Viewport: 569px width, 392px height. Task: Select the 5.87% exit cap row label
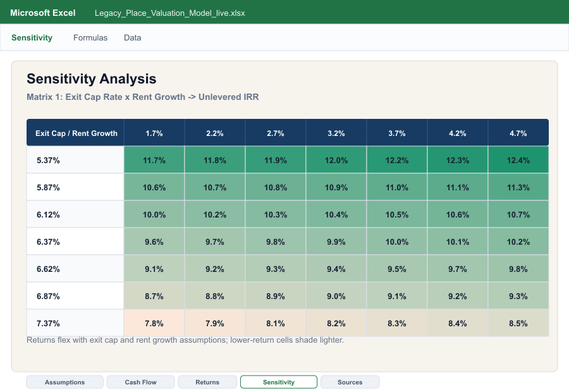[75, 187]
